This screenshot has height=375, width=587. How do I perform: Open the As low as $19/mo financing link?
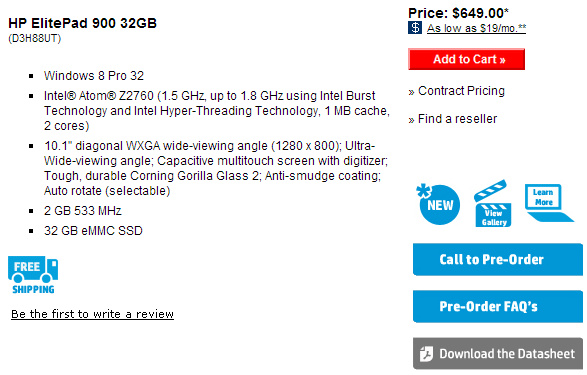pyautogui.click(x=476, y=28)
